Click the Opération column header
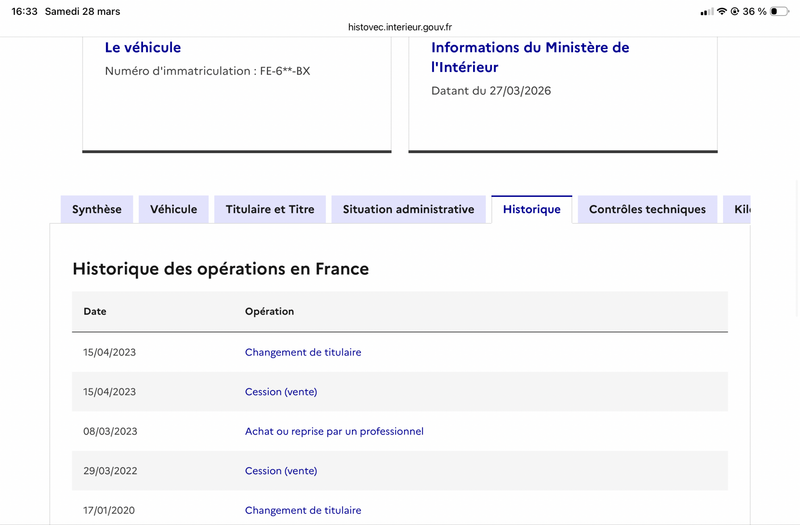Image resolution: width=800 pixels, height=525 pixels. point(269,311)
